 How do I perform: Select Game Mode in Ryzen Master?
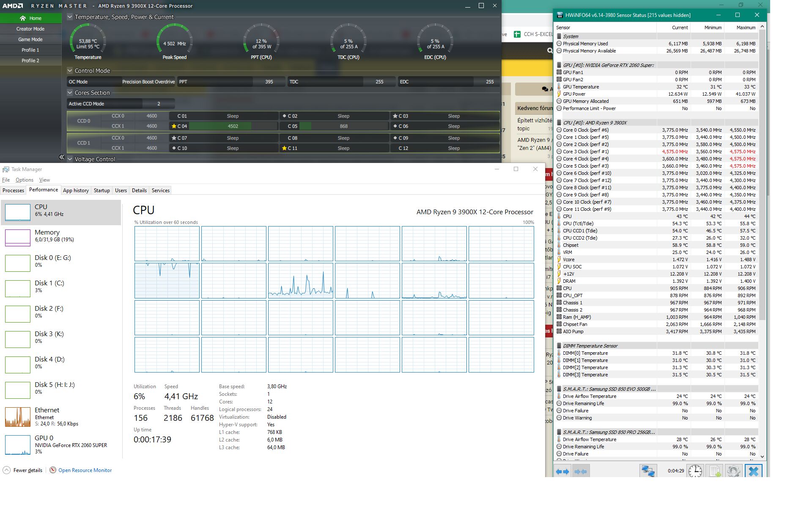30,39
